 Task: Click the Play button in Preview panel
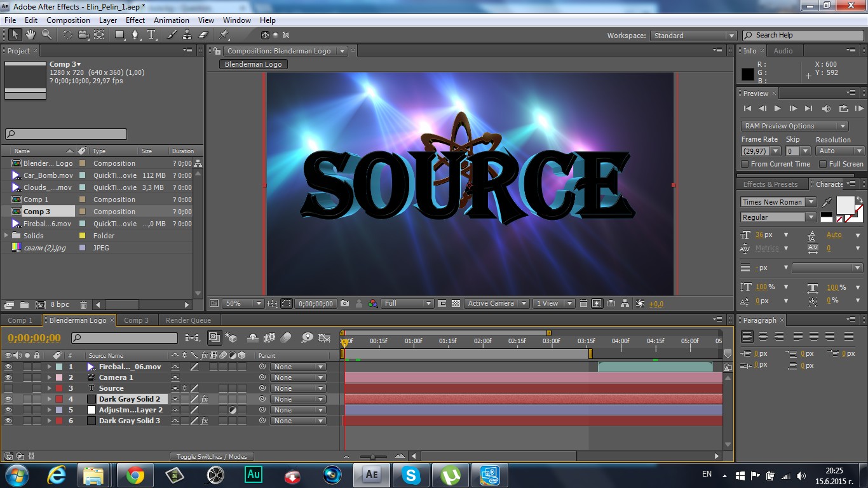click(777, 109)
